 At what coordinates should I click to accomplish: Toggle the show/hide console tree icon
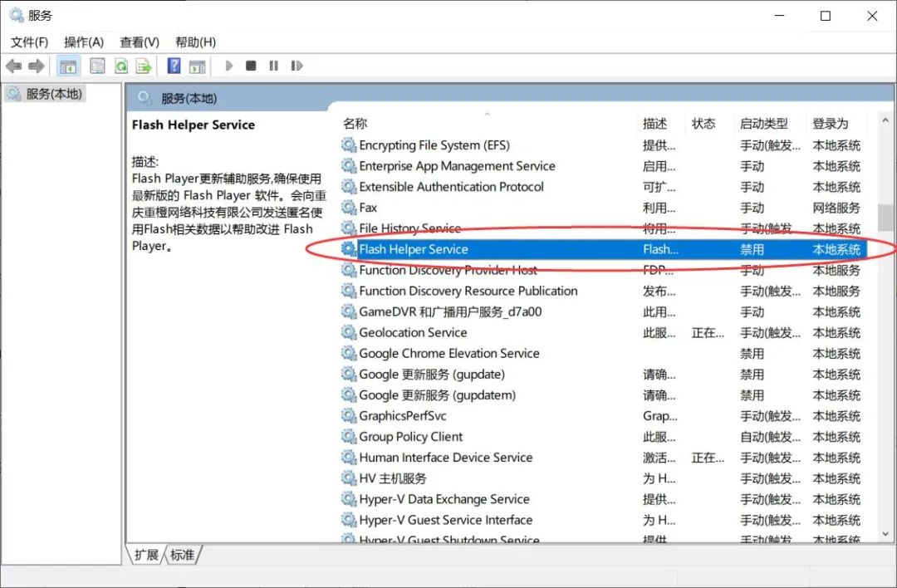click(x=68, y=66)
